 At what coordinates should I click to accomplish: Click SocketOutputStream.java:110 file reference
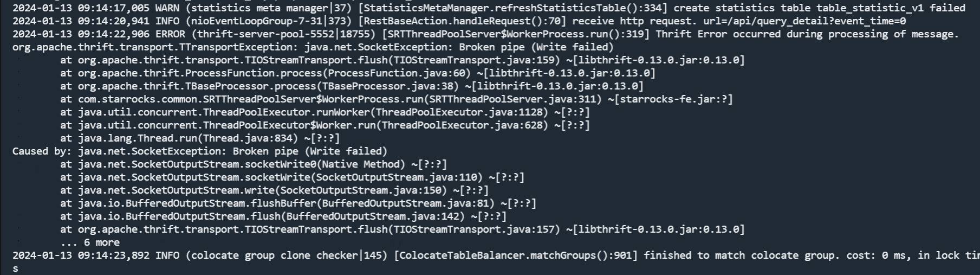[x=397, y=177]
